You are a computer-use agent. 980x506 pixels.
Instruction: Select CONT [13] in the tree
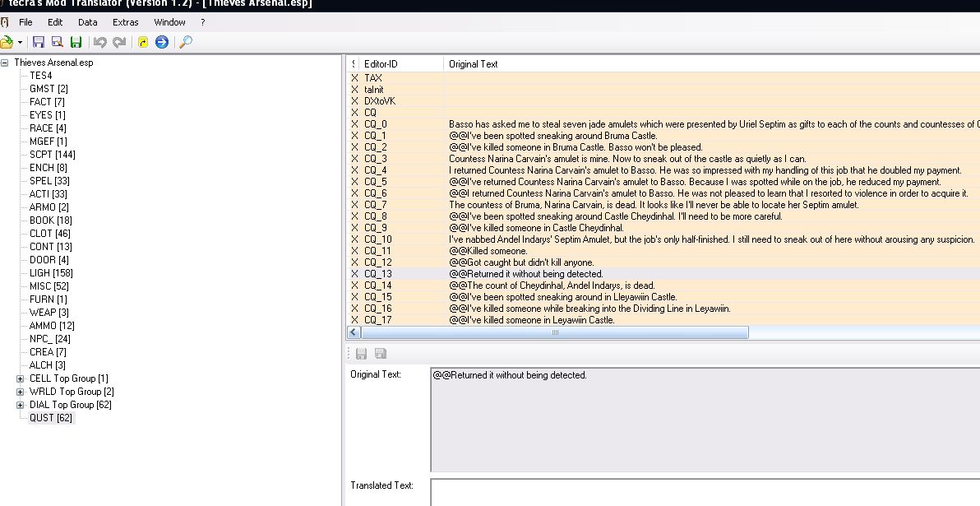(51, 247)
